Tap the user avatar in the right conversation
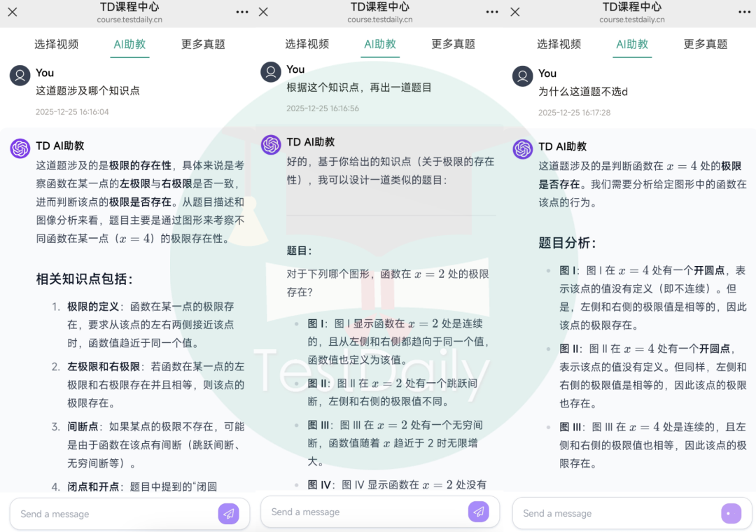 tap(522, 74)
